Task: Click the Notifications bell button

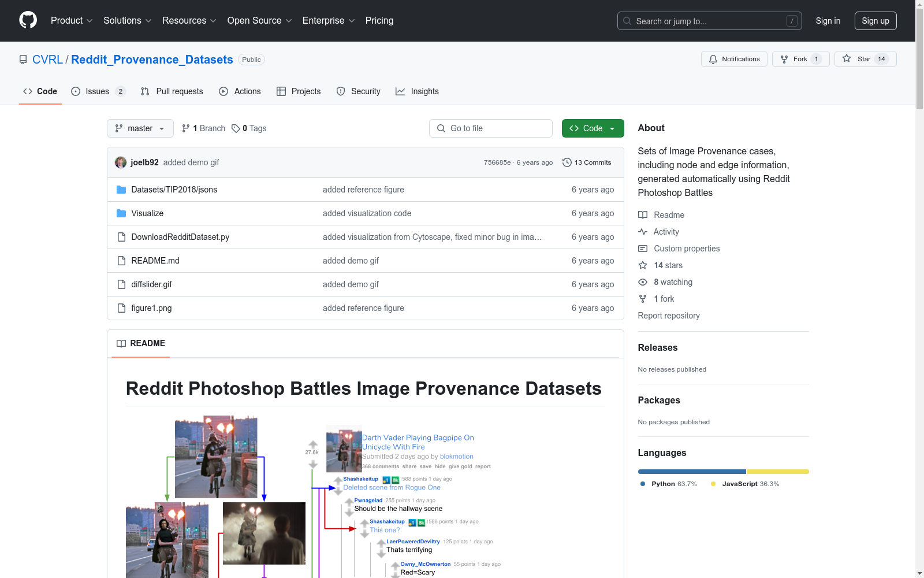Action: point(734,59)
